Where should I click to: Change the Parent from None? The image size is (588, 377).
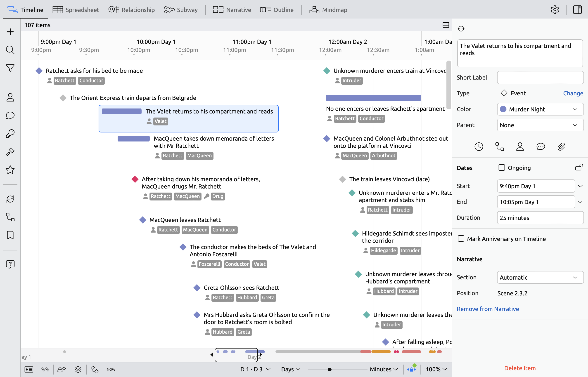click(540, 125)
